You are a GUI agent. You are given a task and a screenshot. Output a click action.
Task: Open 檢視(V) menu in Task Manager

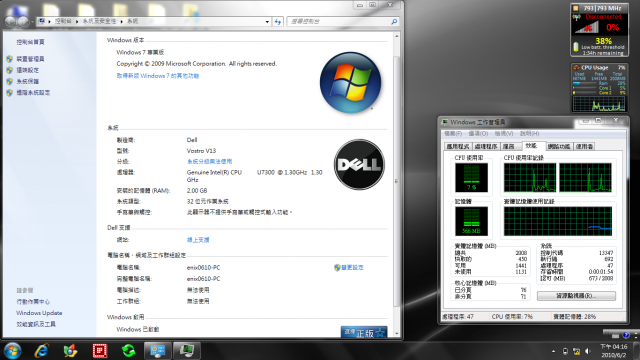click(504, 134)
